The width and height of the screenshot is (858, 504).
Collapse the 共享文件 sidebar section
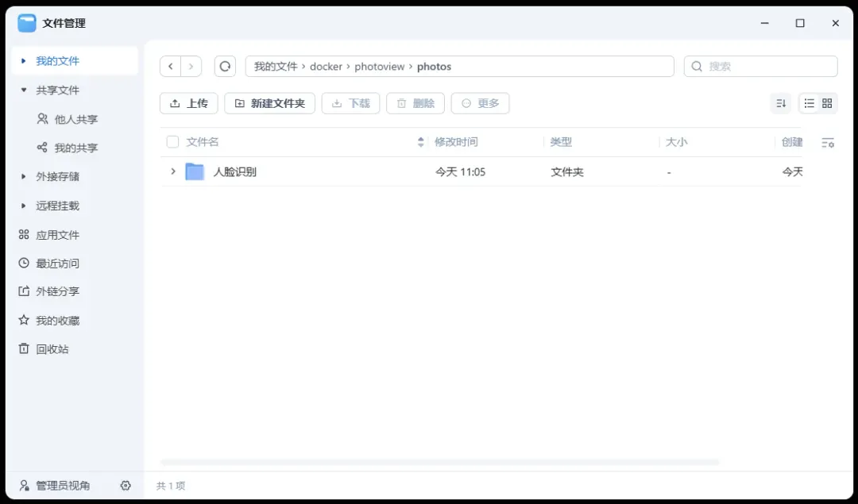[24, 90]
